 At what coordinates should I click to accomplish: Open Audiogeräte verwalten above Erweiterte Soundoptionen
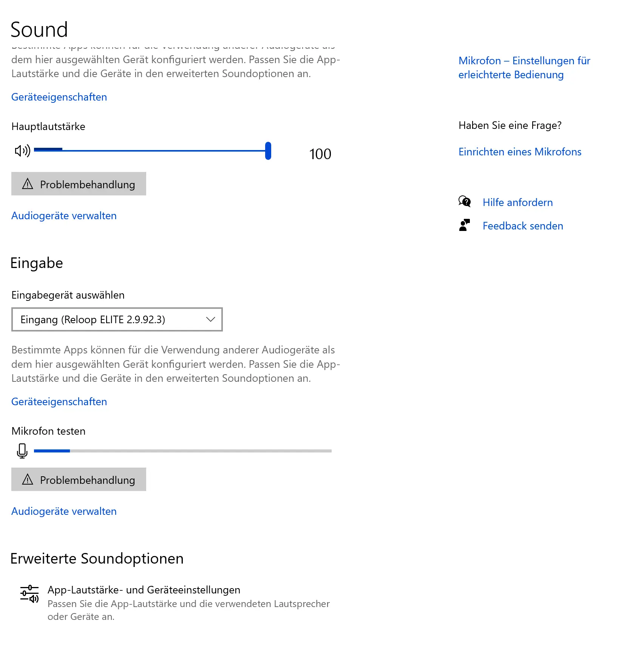click(64, 511)
